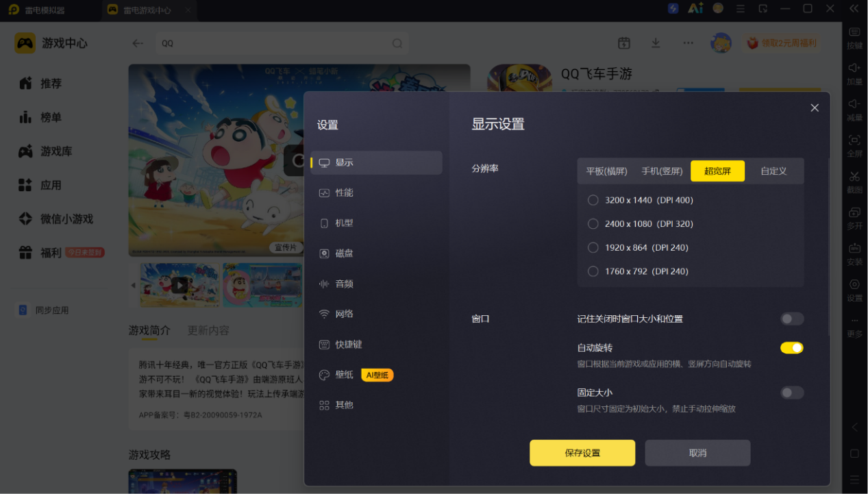Click the palette icon beside 壁纸
This screenshot has height=494, width=868.
click(x=325, y=375)
